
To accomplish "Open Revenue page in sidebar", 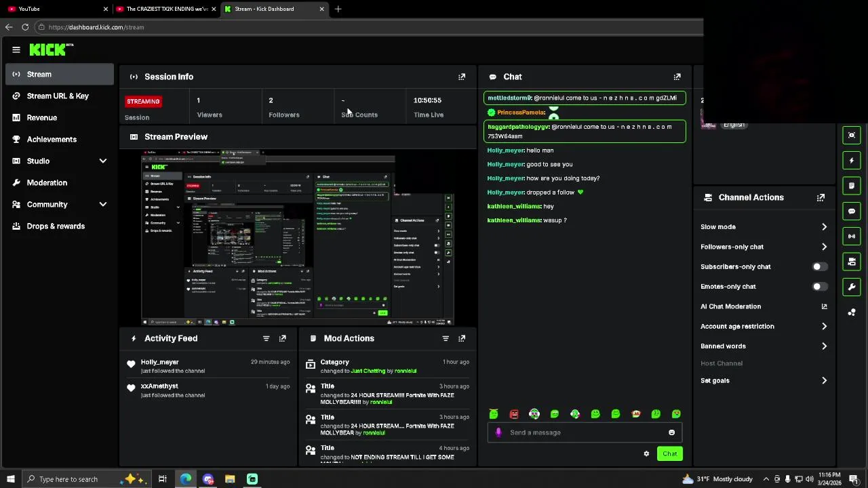I will 60,117.
